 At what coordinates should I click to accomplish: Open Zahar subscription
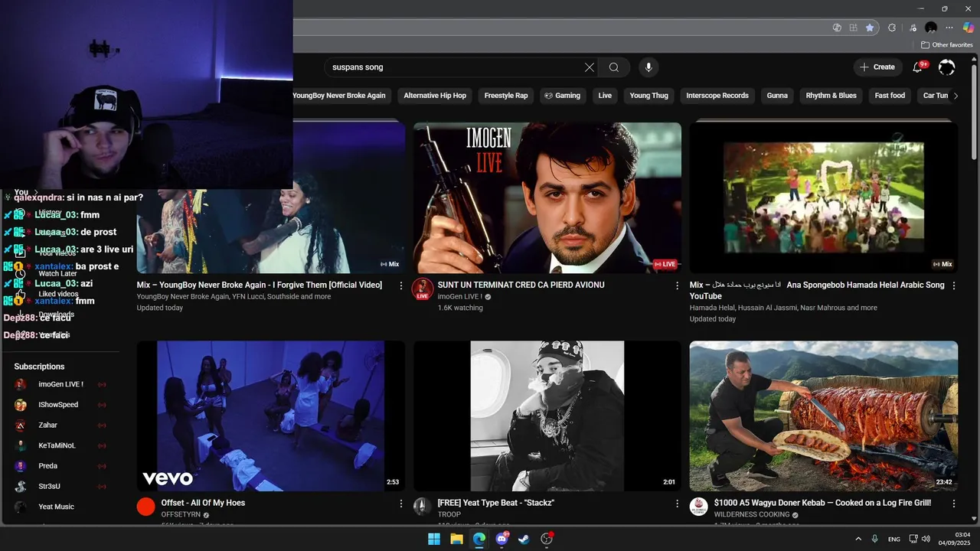coord(60,425)
